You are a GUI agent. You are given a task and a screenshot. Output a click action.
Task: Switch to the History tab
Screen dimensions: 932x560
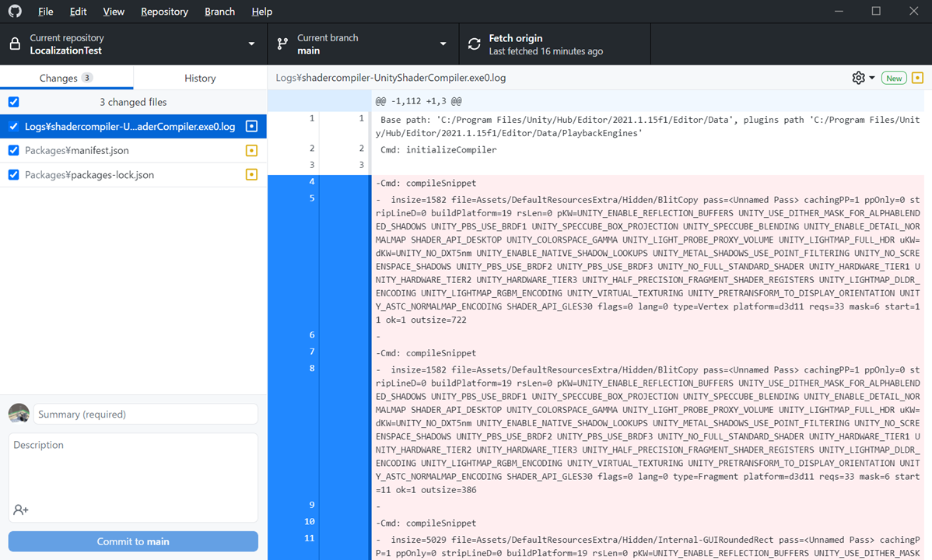199,78
